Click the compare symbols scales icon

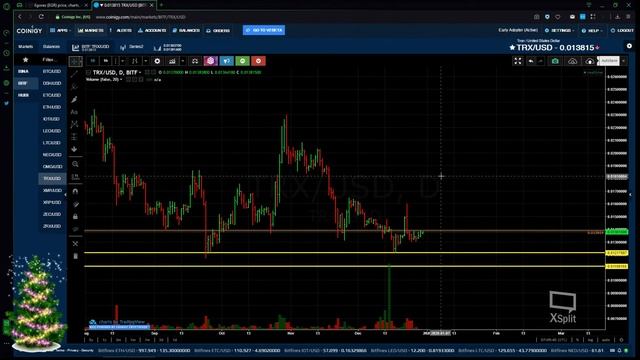pos(195,61)
